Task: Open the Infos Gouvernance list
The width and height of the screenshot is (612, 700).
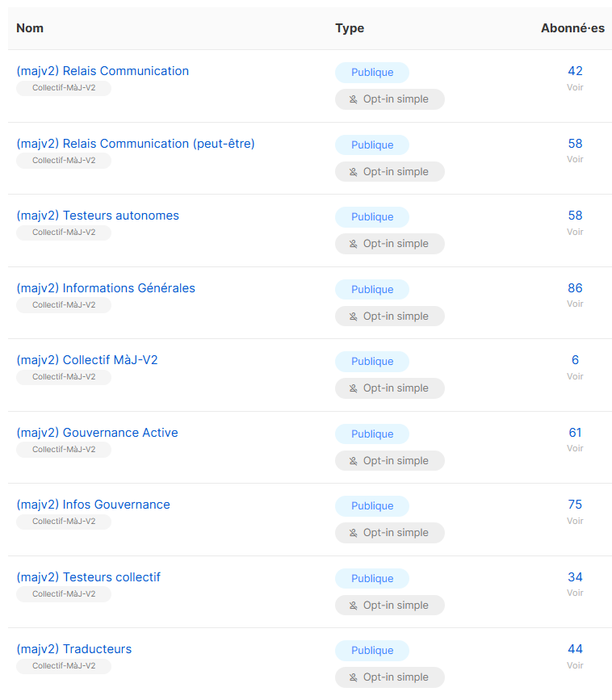Action: [93, 505]
